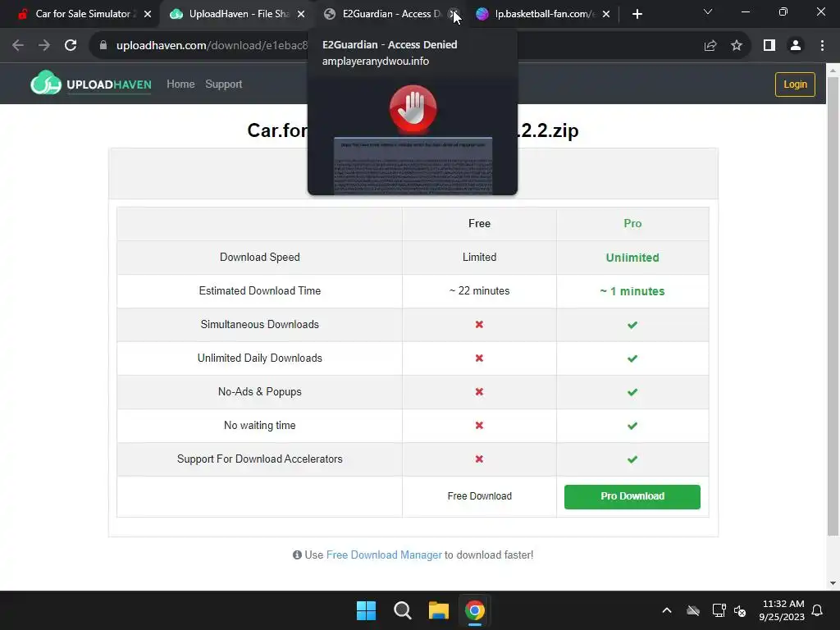Click the Simultaneous Downloads green checkmark

click(632, 325)
